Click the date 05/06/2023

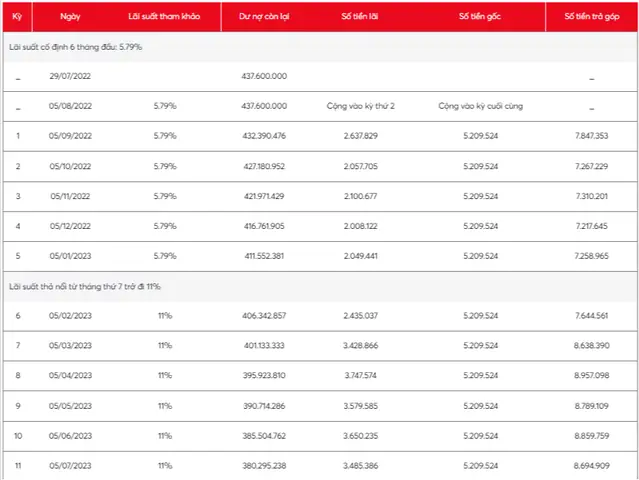point(70,436)
